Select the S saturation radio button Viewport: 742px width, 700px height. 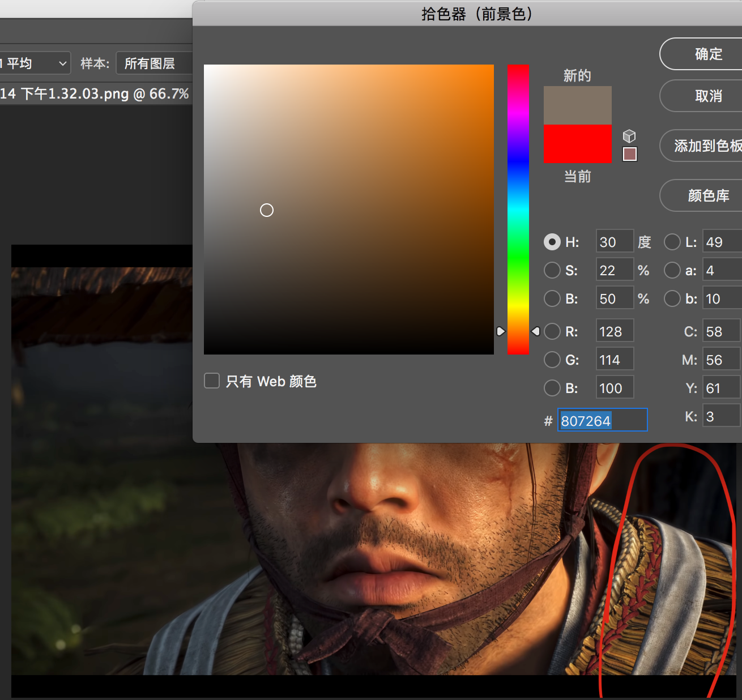tap(552, 270)
